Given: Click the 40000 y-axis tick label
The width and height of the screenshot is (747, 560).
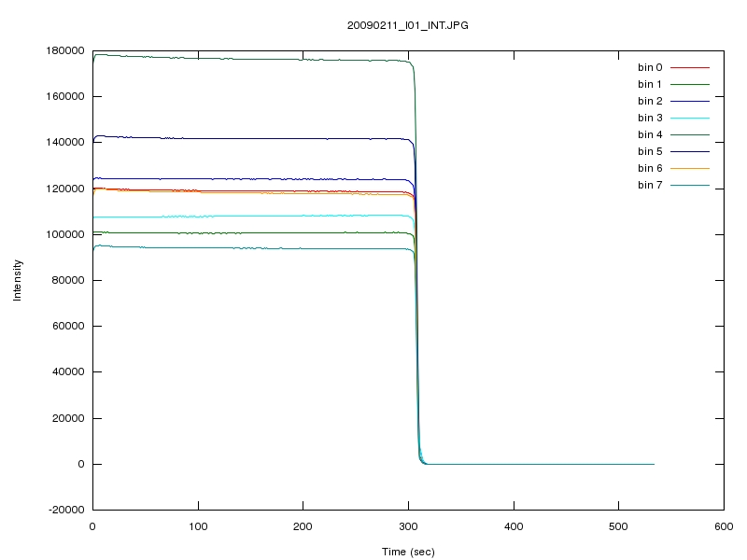Looking at the screenshot, I should pyautogui.click(x=68, y=371).
